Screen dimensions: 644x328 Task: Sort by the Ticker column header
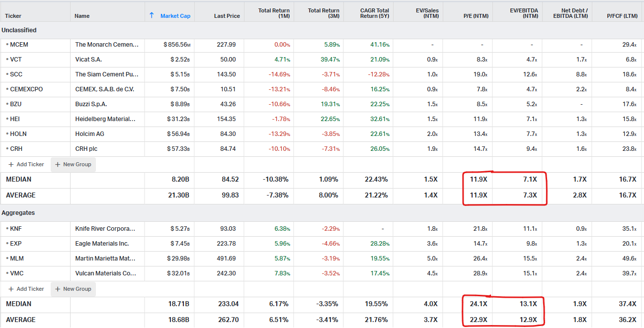coord(13,16)
